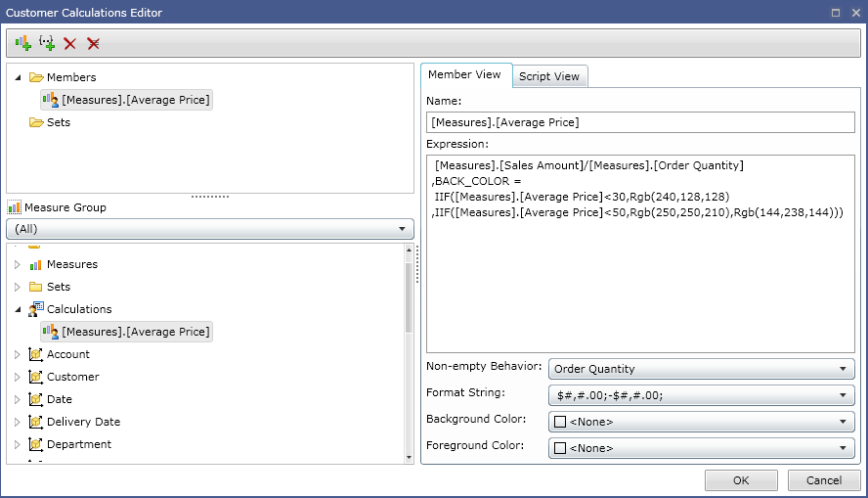Expand the Delivery Date dimension
Screen dimensions: 868x498
point(18,422)
